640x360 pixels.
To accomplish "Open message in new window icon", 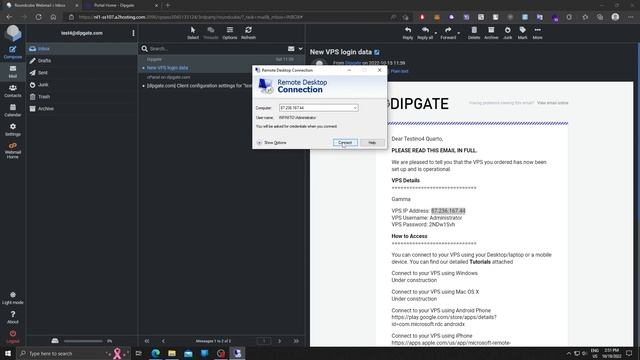I will 377,52.
